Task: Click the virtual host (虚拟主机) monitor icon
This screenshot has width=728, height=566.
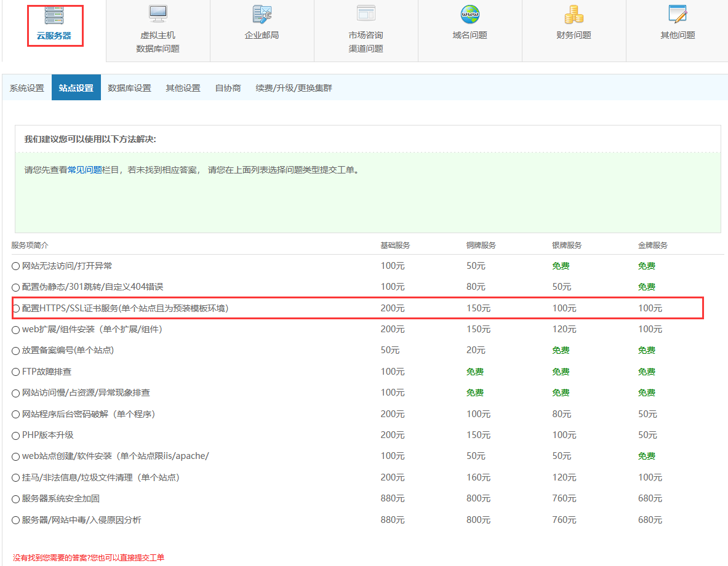Action: click(158, 14)
